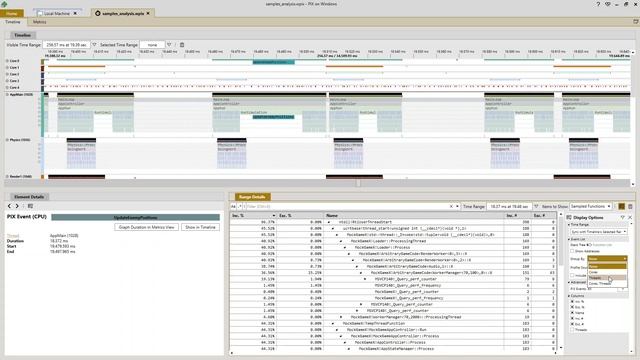Sort by the Inc. % column header
640x360 pixels.
(x=253, y=216)
